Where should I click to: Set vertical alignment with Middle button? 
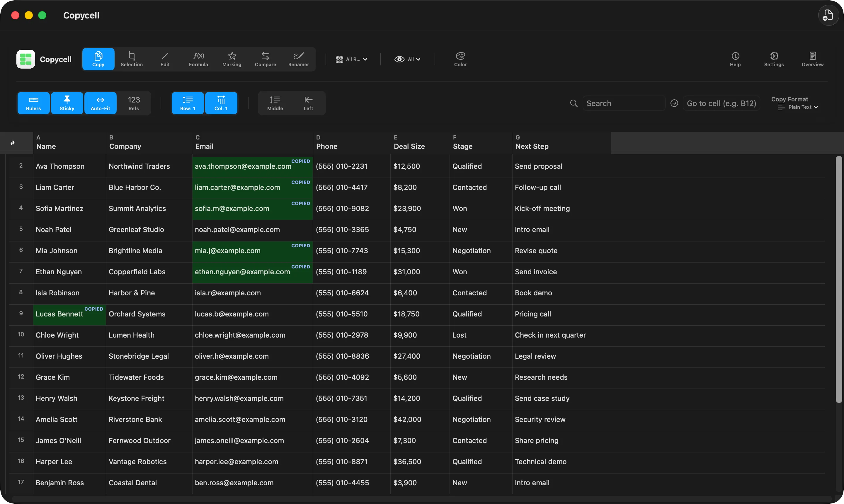pyautogui.click(x=275, y=103)
